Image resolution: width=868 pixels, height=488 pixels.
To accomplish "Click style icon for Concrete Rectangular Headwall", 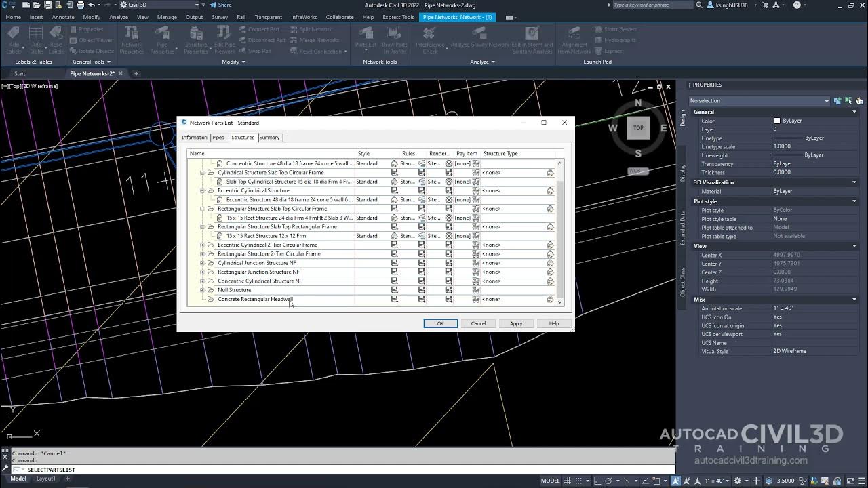I will point(394,299).
